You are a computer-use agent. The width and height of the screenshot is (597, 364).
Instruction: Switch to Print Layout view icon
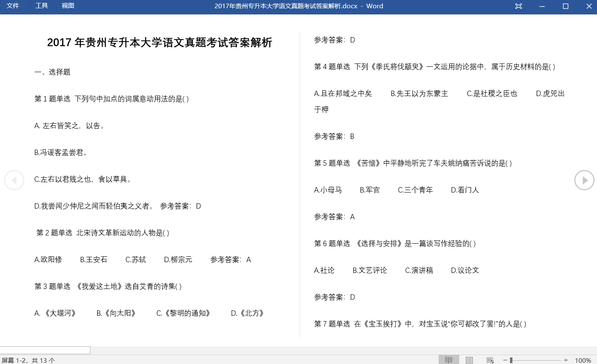point(469,360)
